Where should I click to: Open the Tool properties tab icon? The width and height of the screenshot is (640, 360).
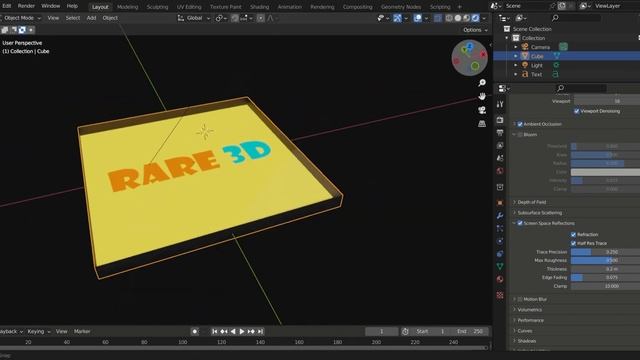(500, 104)
